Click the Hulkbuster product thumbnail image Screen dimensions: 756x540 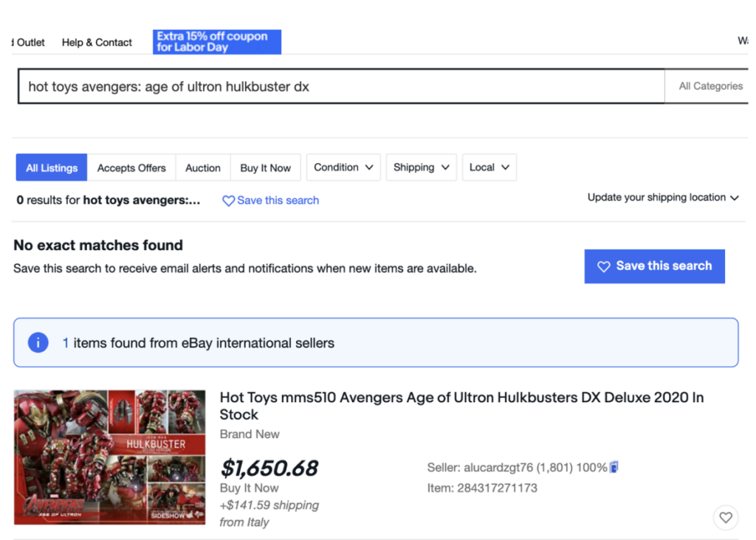109,457
